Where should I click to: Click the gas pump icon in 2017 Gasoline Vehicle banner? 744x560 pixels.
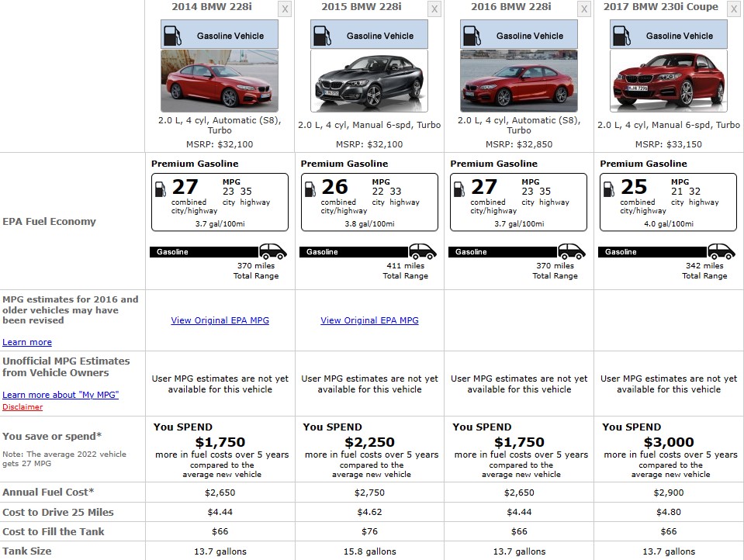point(621,36)
